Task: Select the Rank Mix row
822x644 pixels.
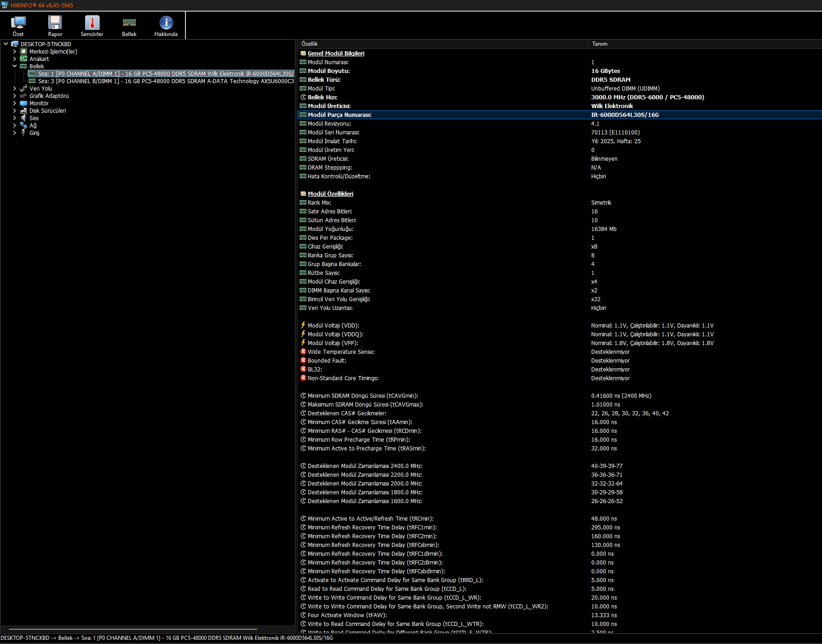Action: click(559, 202)
